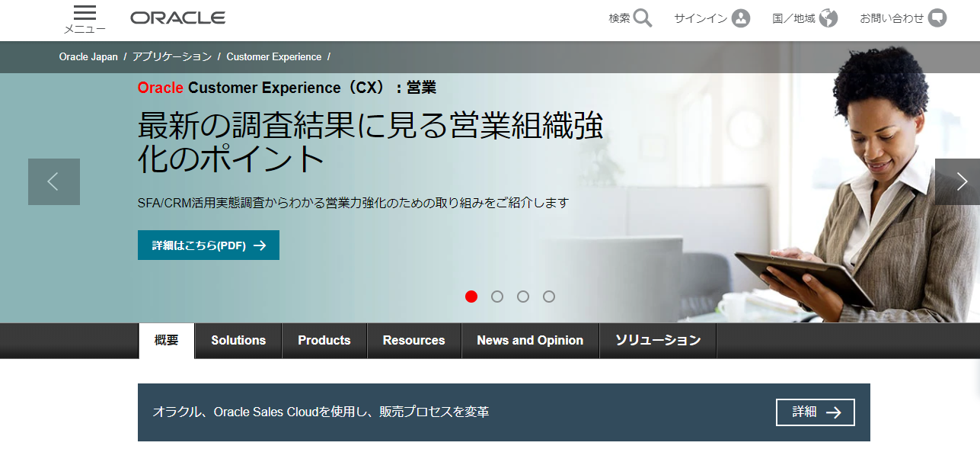Image resolution: width=980 pixels, height=449 pixels.
Task: Open the News and Opinion tab
Action: [x=530, y=341]
